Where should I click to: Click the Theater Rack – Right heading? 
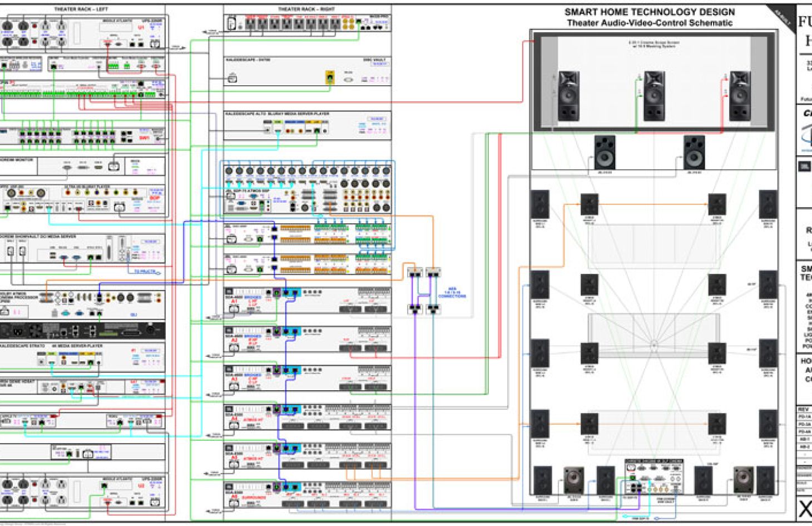[306, 9]
